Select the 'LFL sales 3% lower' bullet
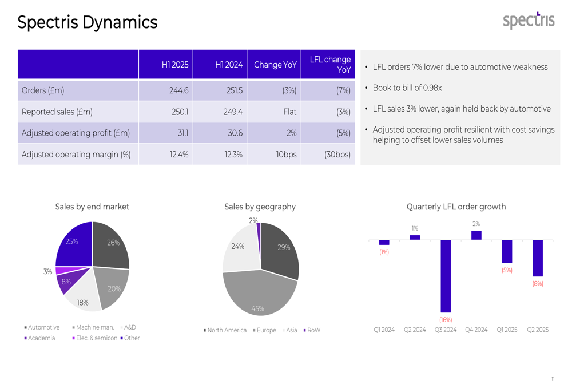The height and width of the screenshot is (392, 572). tap(462, 109)
